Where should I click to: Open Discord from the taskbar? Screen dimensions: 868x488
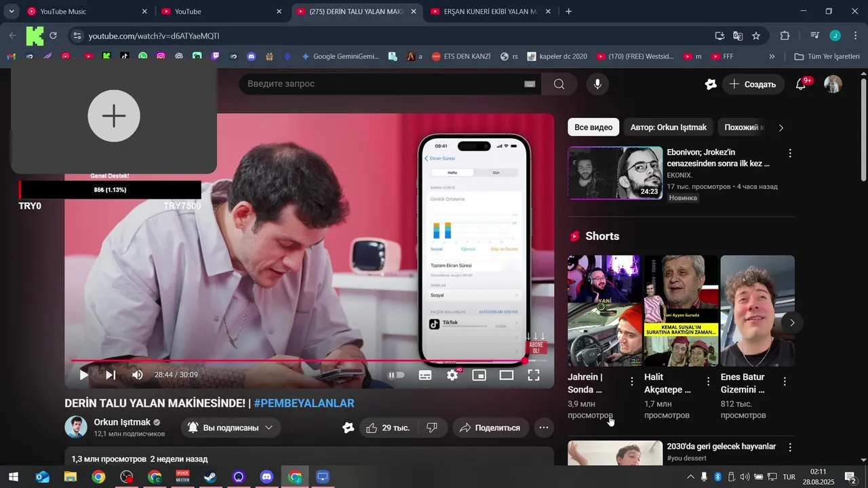click(x=267, y=477)
